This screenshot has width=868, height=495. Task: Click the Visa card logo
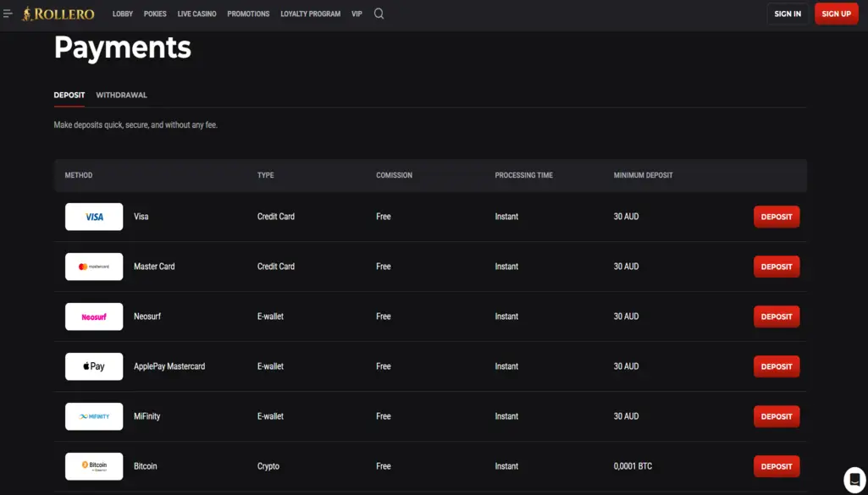pos(94,217)
